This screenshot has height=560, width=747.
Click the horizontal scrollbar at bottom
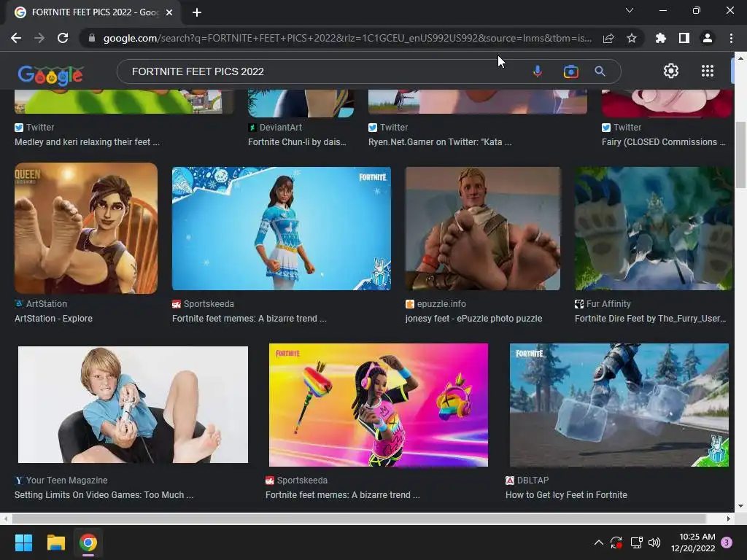tap(358, 518)
